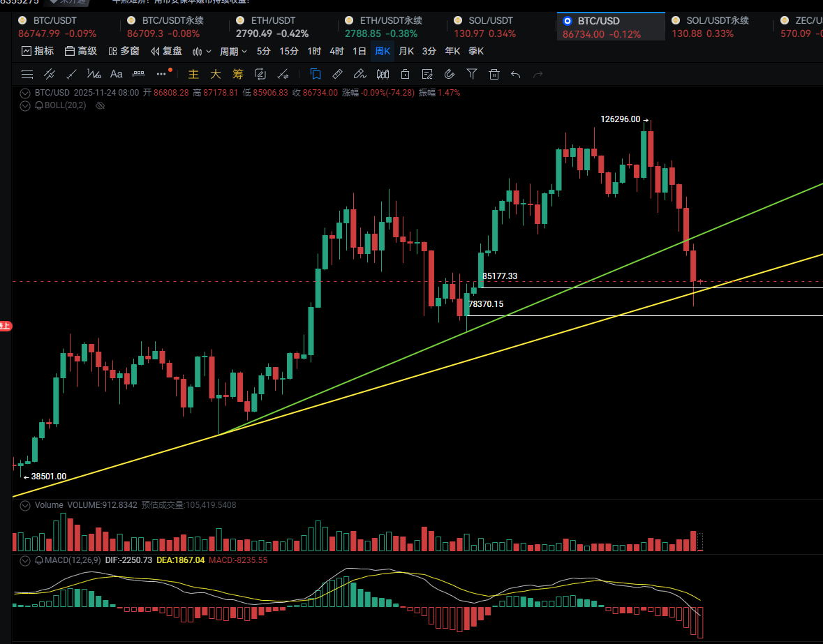Open the 周期 period dropdown
Screen dimensions: 823x644
click(x=233, y=51)
